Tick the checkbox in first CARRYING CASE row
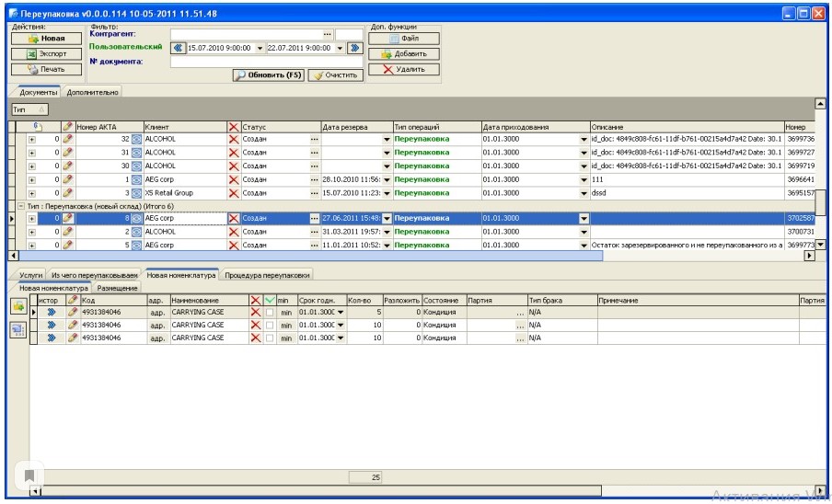 click(x=270, y=313)
